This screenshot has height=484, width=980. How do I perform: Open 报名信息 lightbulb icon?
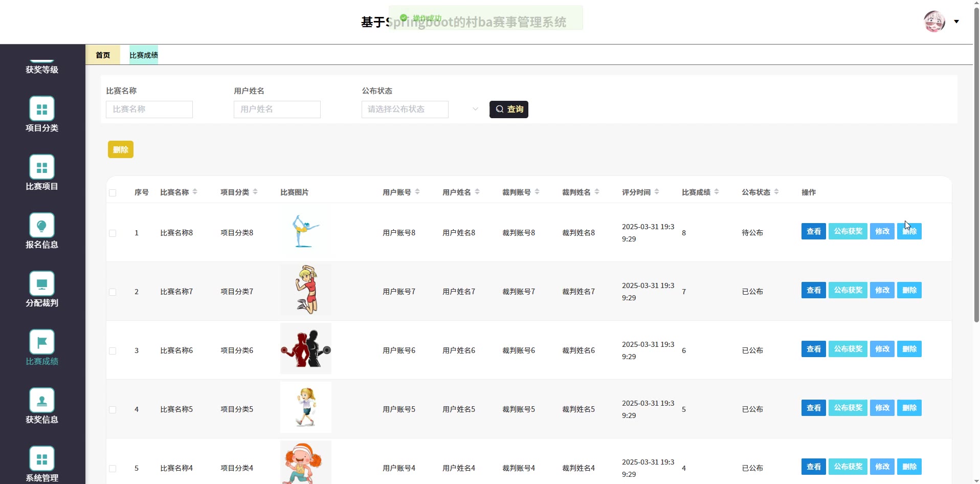click(x=42, y=226)
